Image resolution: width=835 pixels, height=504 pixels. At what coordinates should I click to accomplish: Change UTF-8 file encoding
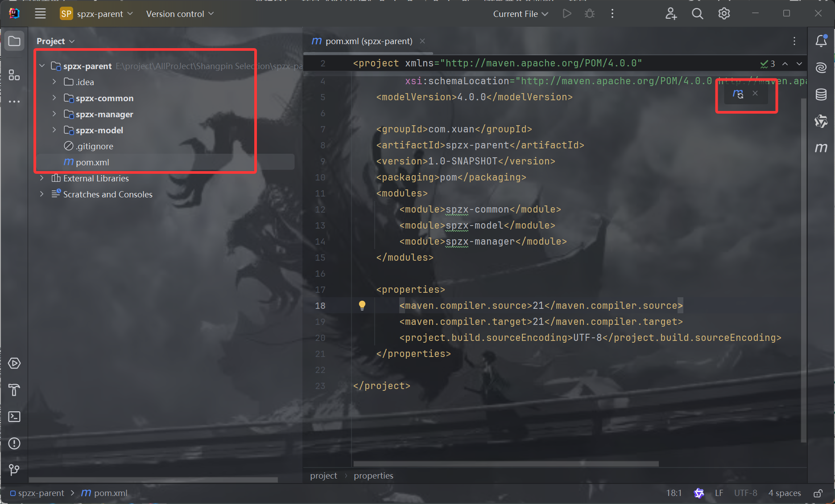746,493
